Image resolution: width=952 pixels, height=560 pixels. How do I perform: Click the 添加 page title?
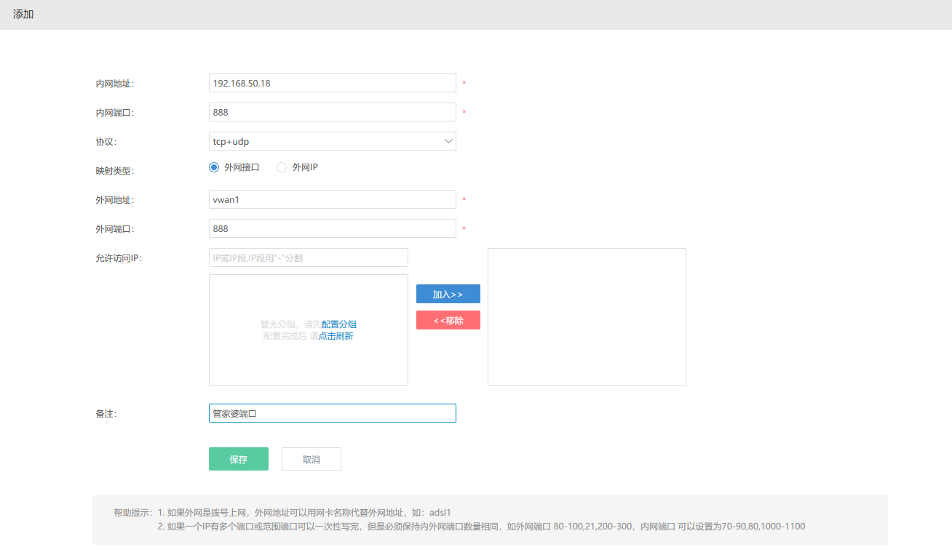pos(23,15)
